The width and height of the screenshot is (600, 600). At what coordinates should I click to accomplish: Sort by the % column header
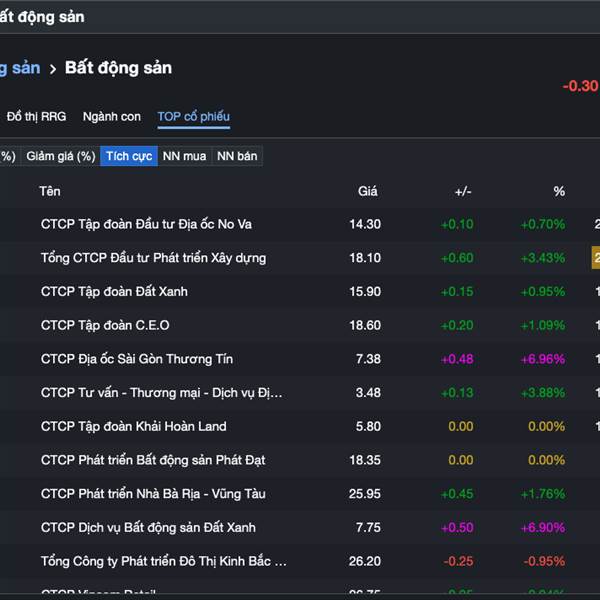pos(559,191)
